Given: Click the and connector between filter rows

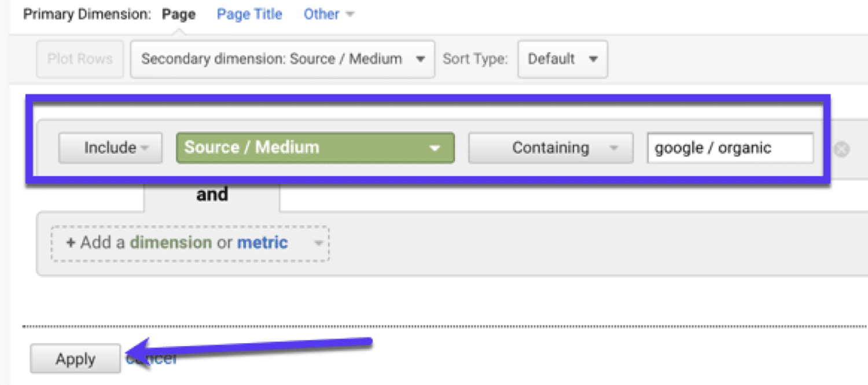Looking at the screenshot, I should coord(211,194).
